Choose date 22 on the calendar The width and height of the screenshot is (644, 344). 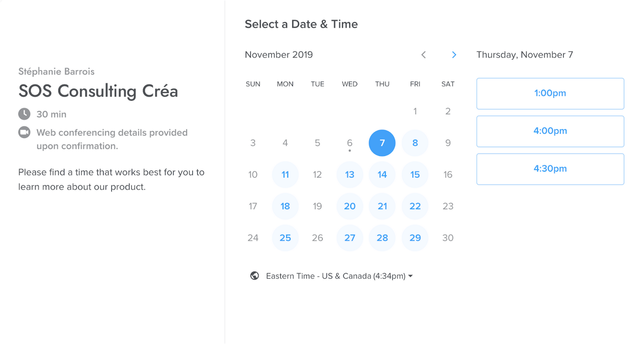tap(415, 206)
